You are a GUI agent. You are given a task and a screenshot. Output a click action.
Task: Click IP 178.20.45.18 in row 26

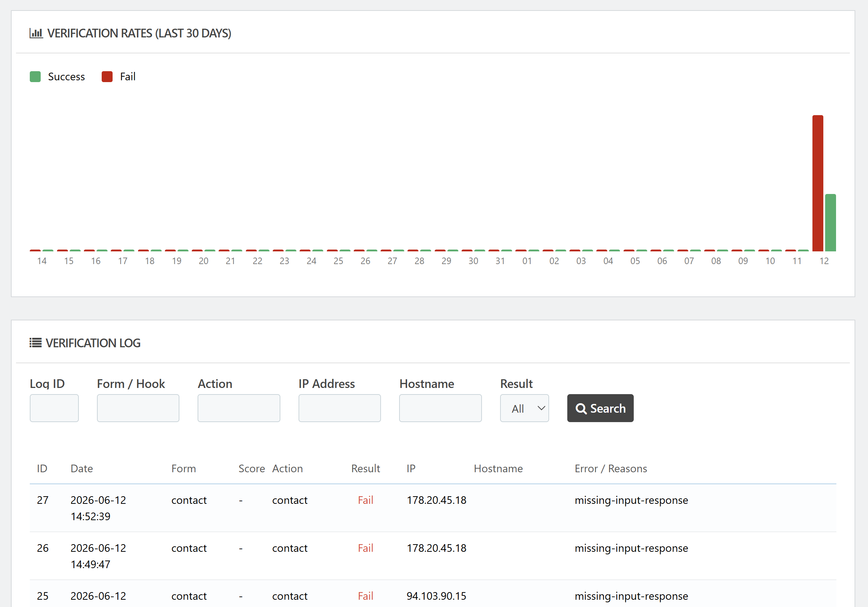click(437, 548)
